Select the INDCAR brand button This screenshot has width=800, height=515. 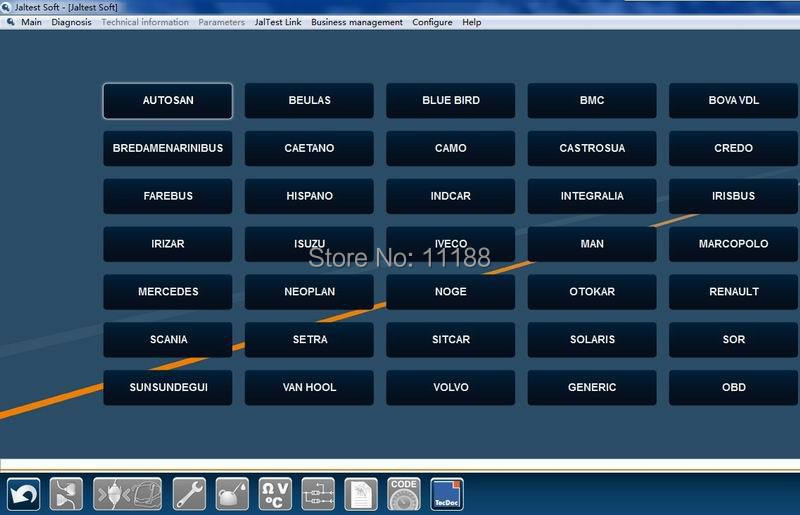(451, 196)
